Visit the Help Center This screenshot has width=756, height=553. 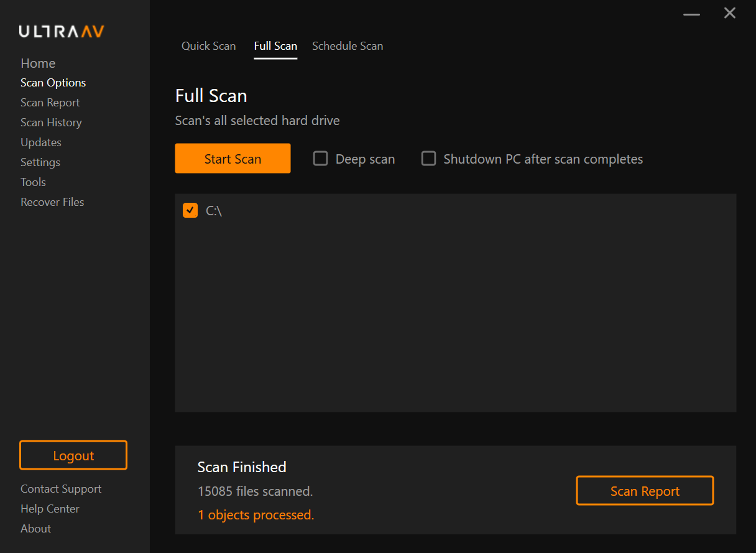[50, 508]
